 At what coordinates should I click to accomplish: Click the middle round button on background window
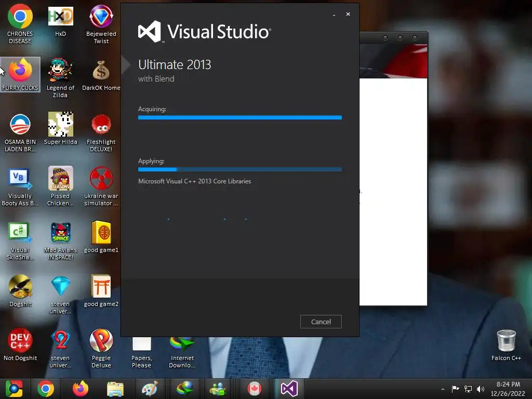click(x=400, y=37)
